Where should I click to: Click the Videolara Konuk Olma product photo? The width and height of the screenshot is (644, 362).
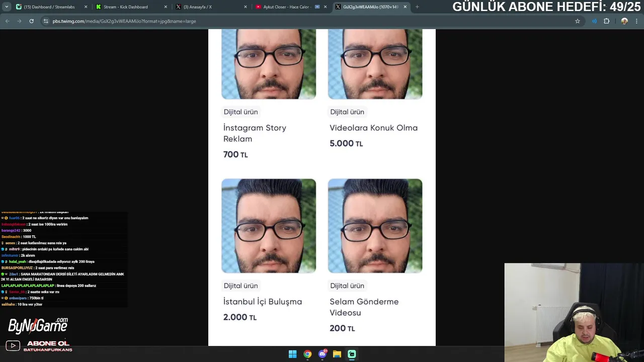(375, 64)
